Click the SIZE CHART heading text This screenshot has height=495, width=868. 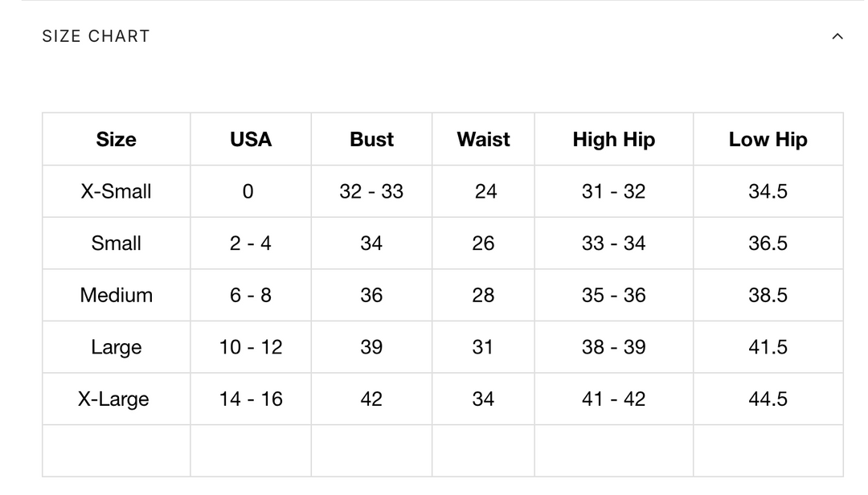pyautogui.click(x=96, y=36)
